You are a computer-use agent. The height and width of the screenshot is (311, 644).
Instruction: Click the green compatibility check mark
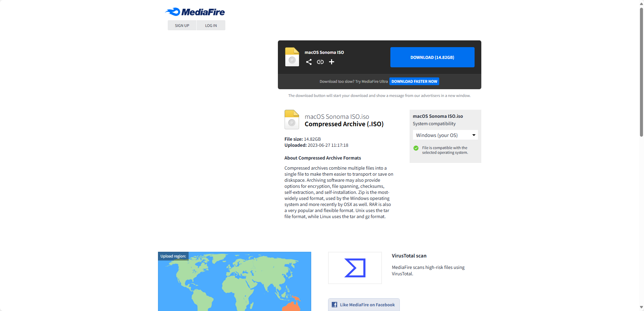416,148
